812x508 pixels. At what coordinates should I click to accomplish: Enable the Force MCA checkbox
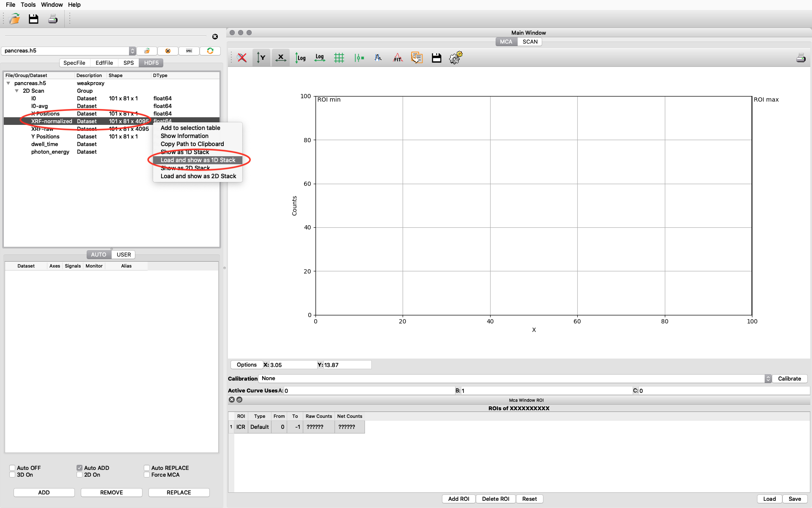[x=147, y=475]
